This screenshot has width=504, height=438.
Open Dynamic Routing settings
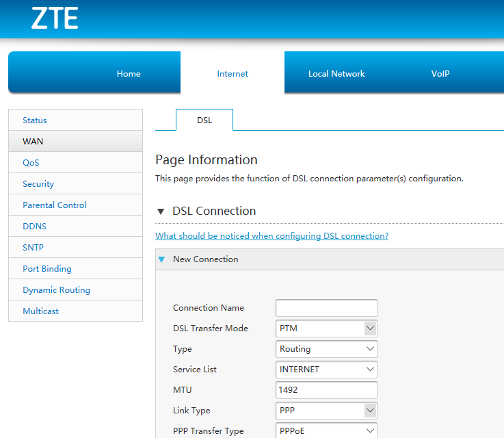point(75,289)
